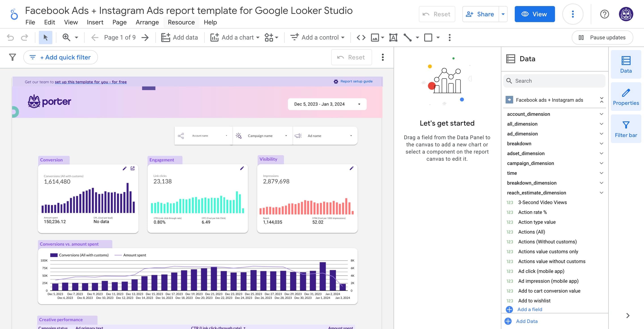Image resolution: width=644 pixels, height=329 pixels.
Task: Select the Action rate % field
Action: pyautogui.click(x=532, y=212)
